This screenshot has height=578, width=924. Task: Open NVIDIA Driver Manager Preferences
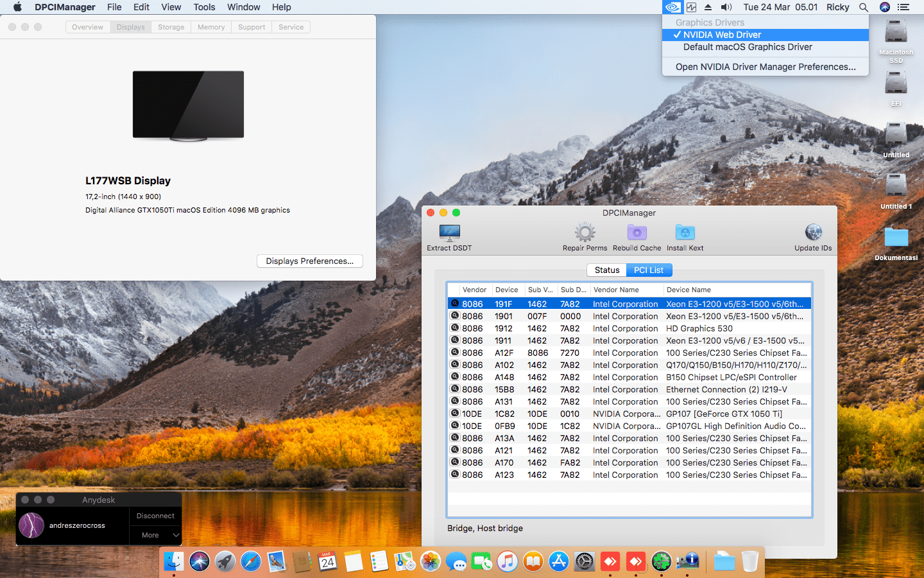coord(766,67)
